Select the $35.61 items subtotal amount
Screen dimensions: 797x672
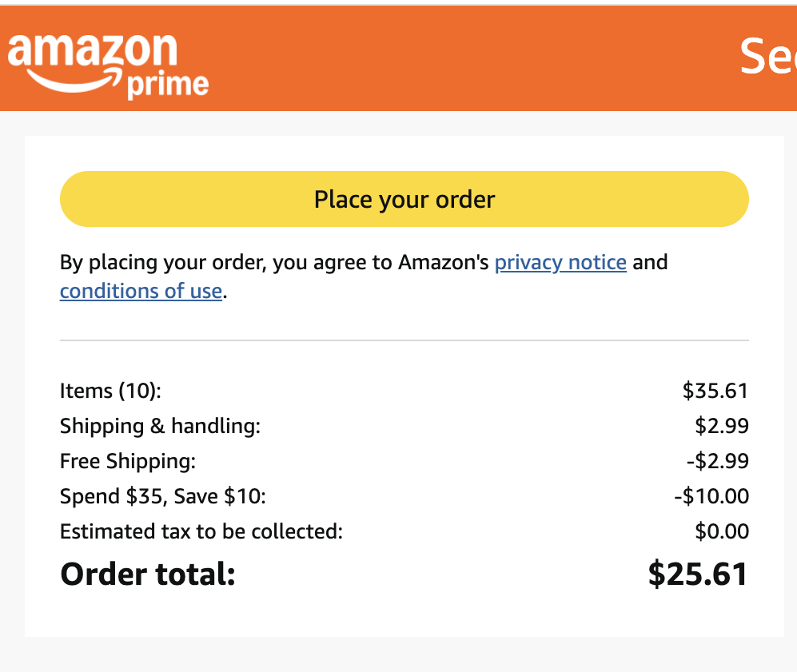pos(715,391)
